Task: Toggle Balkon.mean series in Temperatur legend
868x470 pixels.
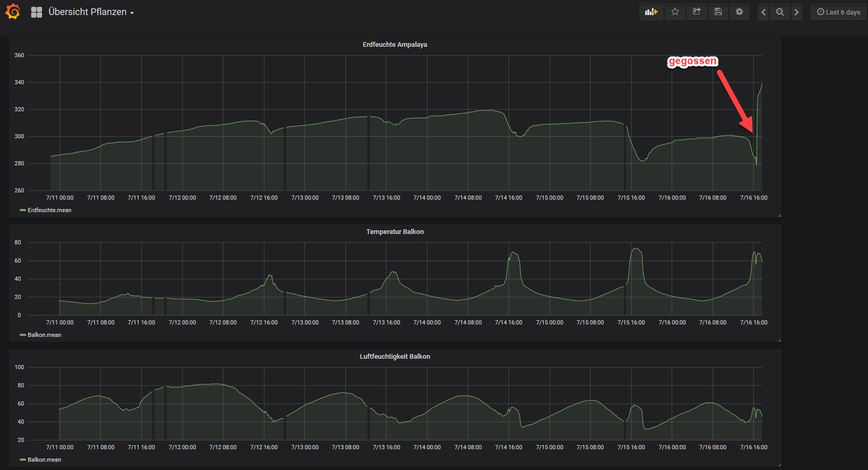Action: tap(44, 335)
